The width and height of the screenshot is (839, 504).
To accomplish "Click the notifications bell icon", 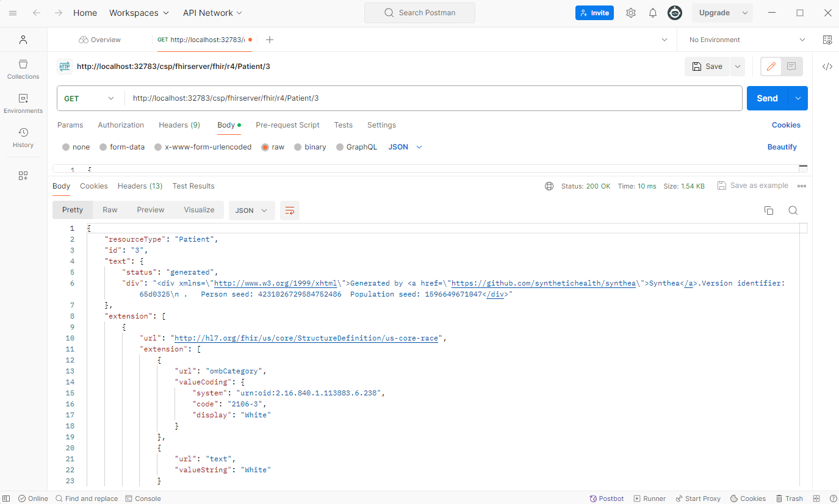I will (653, 13).
